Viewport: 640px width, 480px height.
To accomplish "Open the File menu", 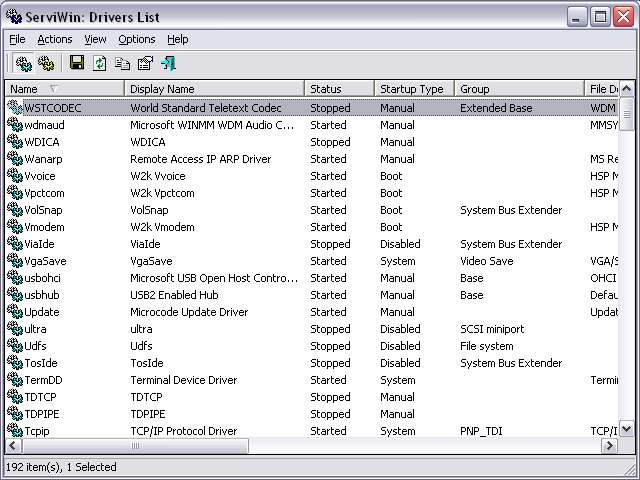I will pos(17,39).
